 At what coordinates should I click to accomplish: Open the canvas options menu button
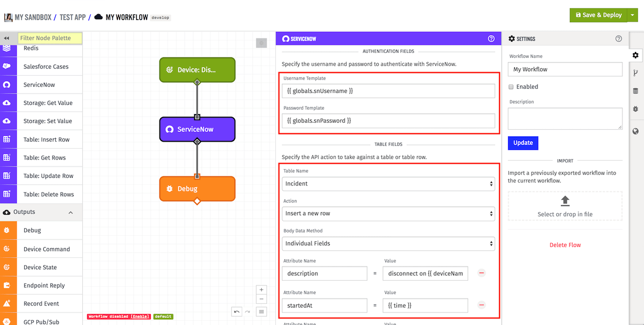click(261, 312)
